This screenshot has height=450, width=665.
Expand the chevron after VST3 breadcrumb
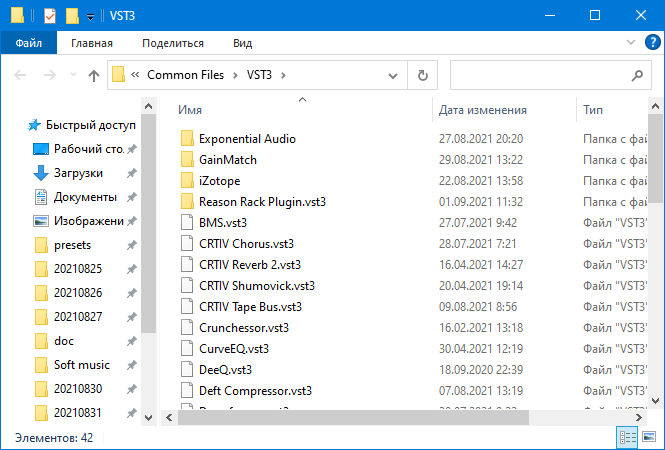pyautogui.click(x=283, y=75)
